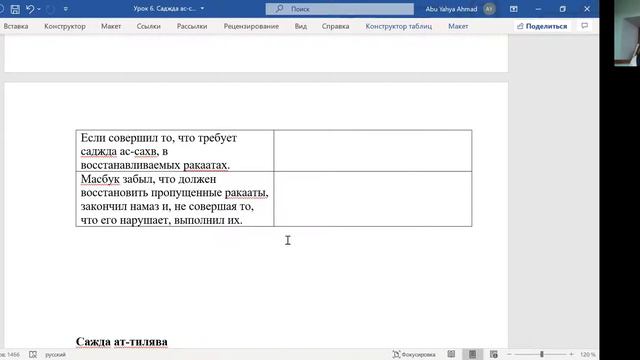The height and width of the screenshot is (360, 640).
Task: Click the word 'саджда' in the first cell
Action: coord(99,151)
